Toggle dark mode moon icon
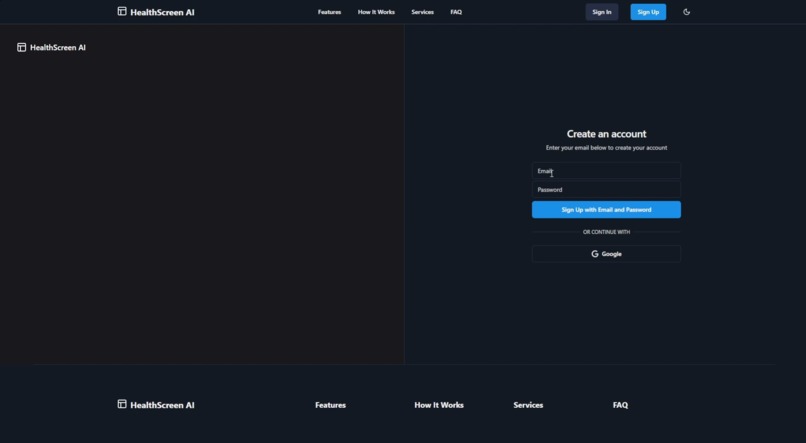The image size is (806, 443). (x=686, y=12)
